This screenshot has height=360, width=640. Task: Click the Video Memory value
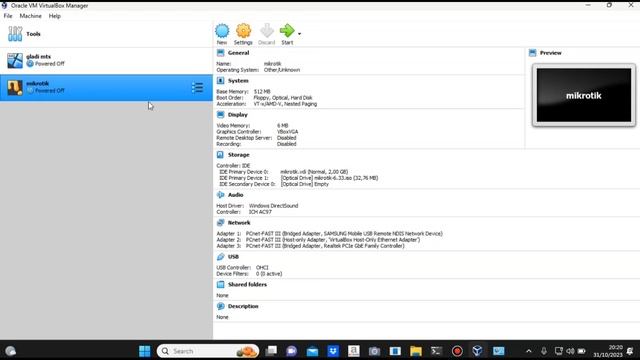[282, 125]
